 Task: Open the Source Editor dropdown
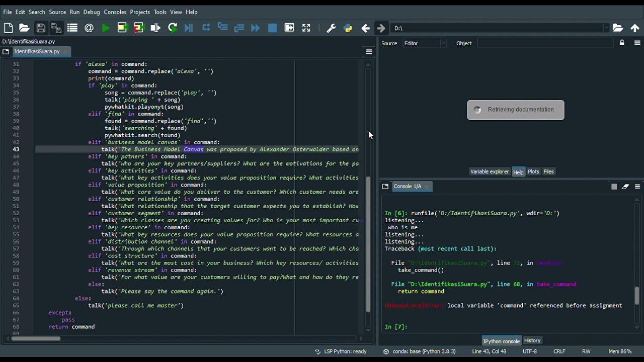point(424,43)
